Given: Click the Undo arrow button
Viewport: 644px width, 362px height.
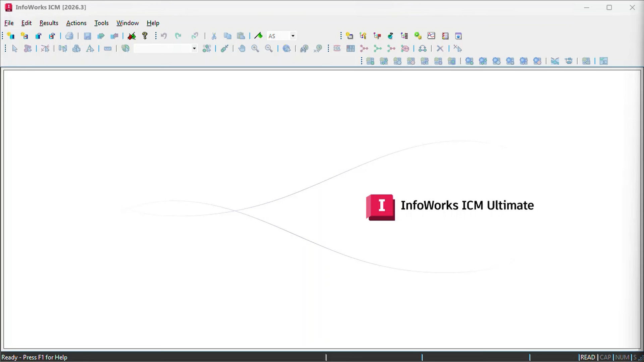Looking at the screenshot, I should pos(164,36).
